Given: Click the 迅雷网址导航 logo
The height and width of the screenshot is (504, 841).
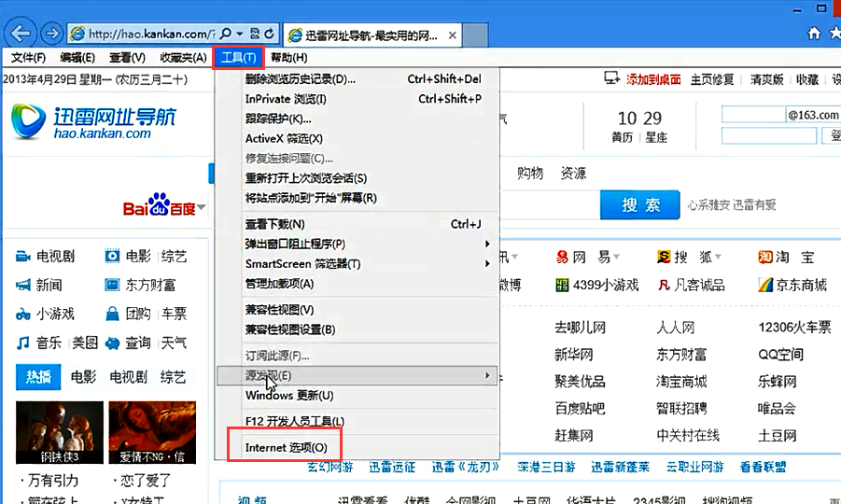Looking at the screenshot, I should [x=94, y=122].
